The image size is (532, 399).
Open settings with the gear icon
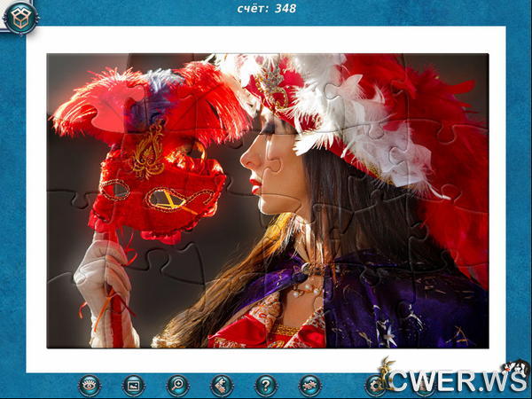309,385
